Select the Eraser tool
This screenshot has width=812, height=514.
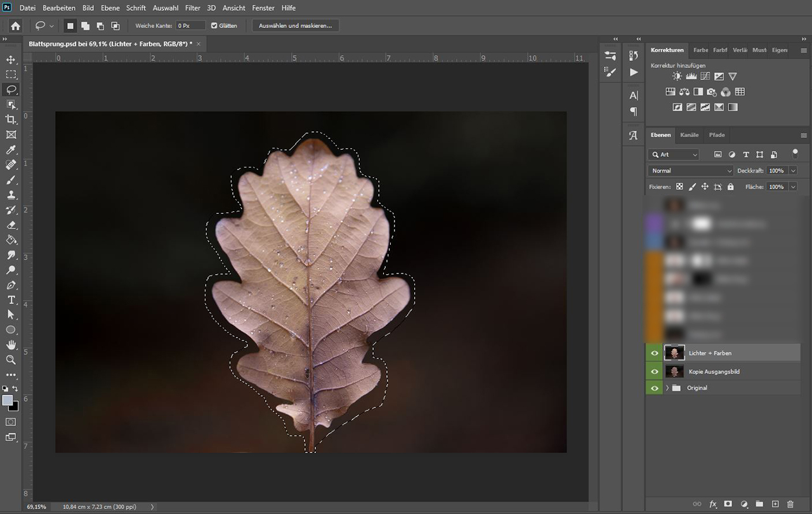tap(11, 225)
